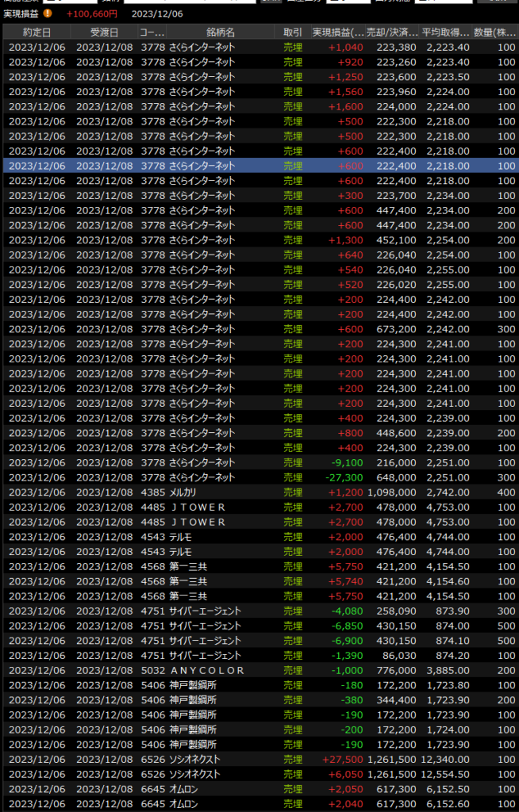Click the orange alert icon beside 実現損益

48,13
